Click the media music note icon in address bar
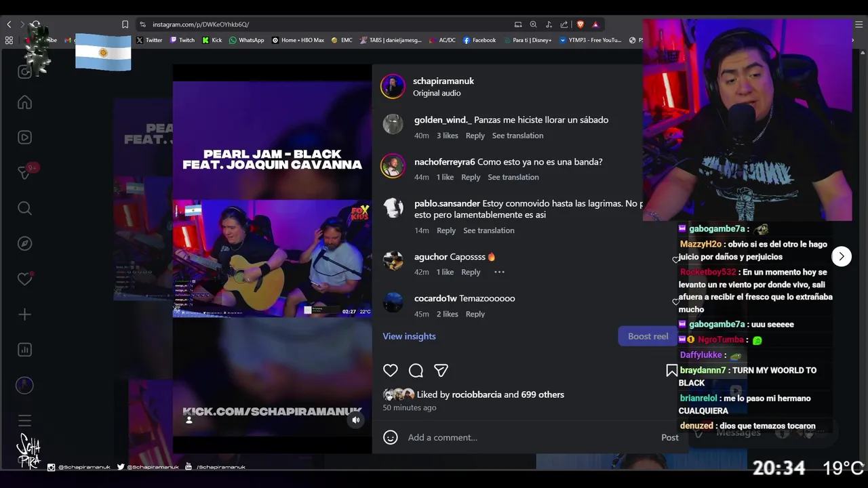 548,24
